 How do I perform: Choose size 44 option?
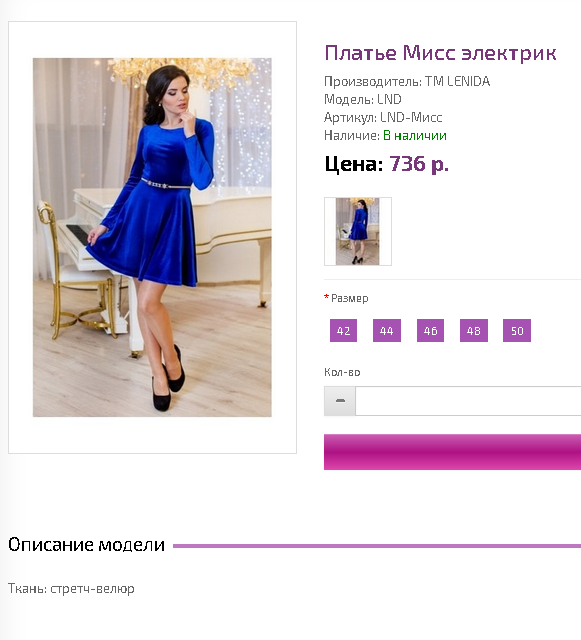click(387, 330)
